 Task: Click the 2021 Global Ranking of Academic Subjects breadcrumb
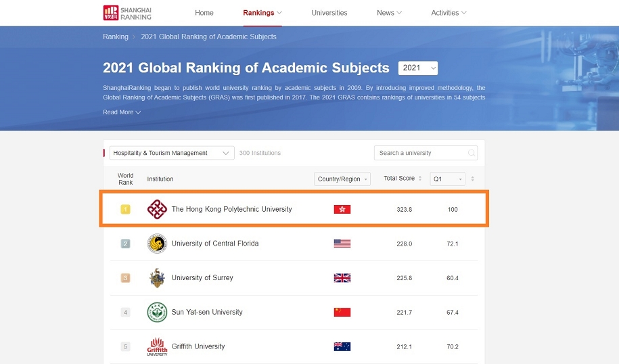(x=208, y=37)
